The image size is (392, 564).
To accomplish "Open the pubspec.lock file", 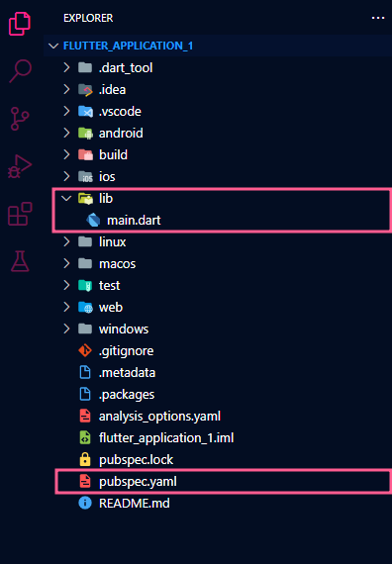I will [136, 460].
